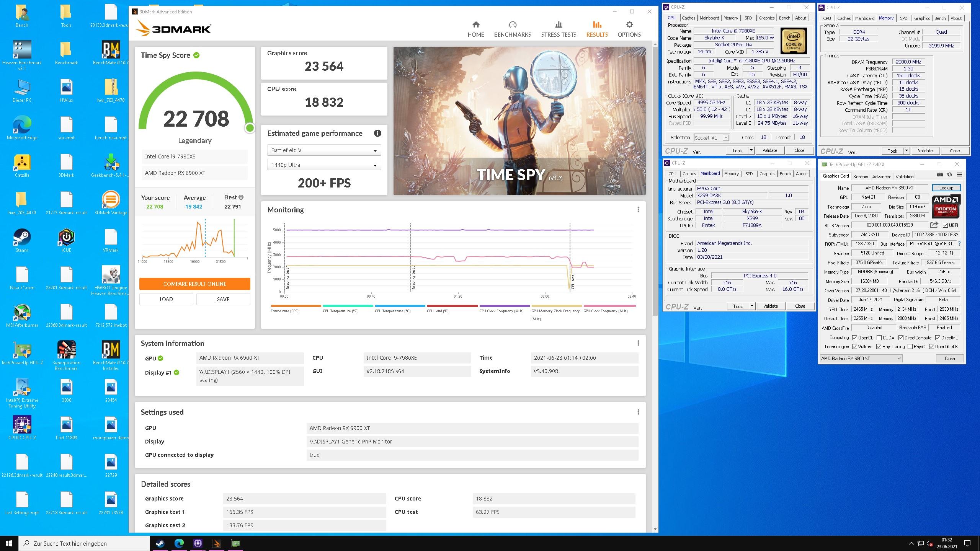
Task: Go to STRESS TESTS in 3DMark
Action: (x=559, y=29)
